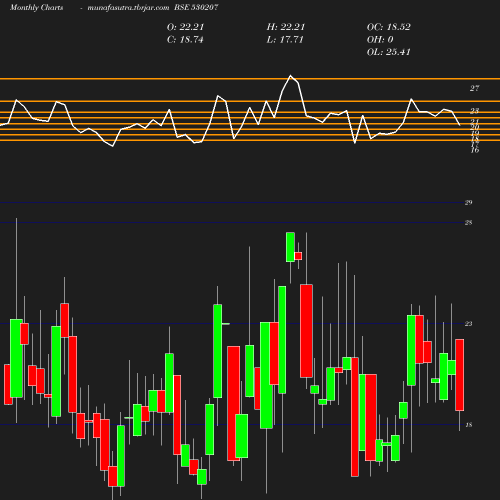Click the 29 price axis label

tap(468, 202)
